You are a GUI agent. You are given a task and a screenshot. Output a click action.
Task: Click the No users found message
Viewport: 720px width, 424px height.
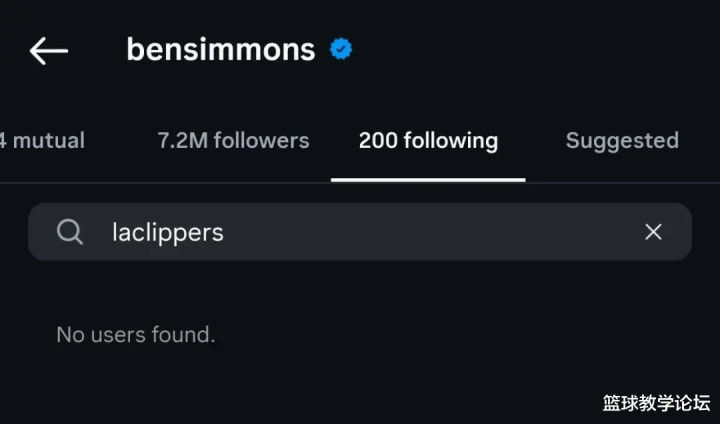136,334
